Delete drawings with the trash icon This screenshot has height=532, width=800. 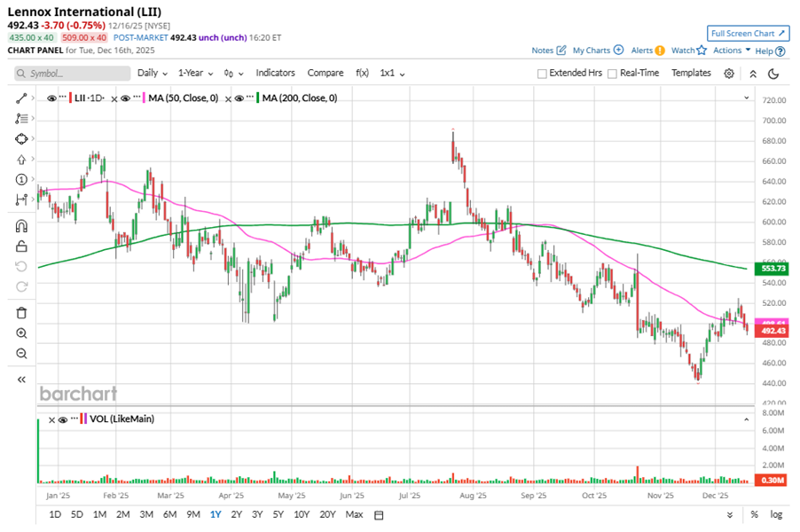click(x=21, y=313)
